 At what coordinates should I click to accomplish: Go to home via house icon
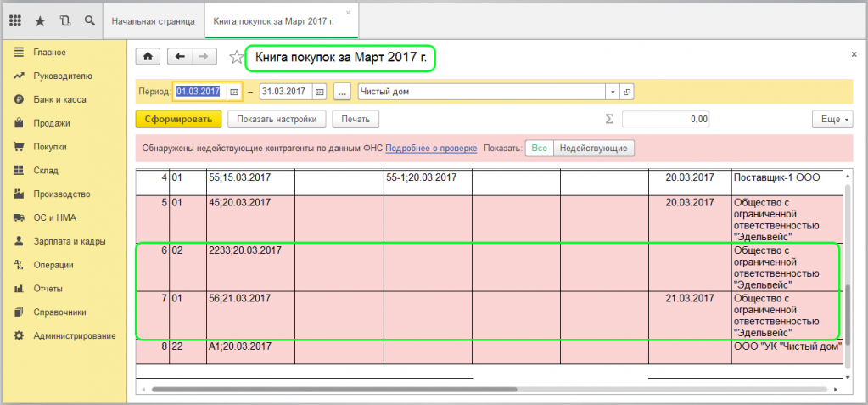click(148, 57)
